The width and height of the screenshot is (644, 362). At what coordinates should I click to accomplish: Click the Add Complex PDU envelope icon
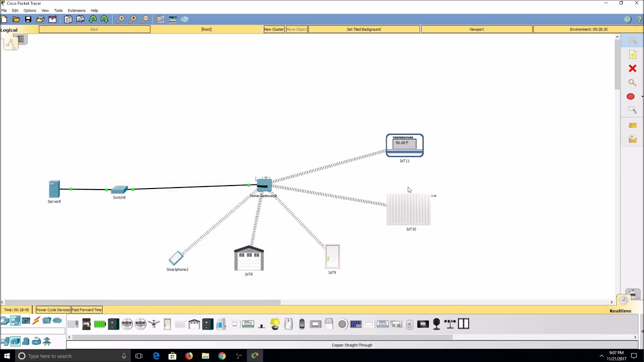(632, 139)
